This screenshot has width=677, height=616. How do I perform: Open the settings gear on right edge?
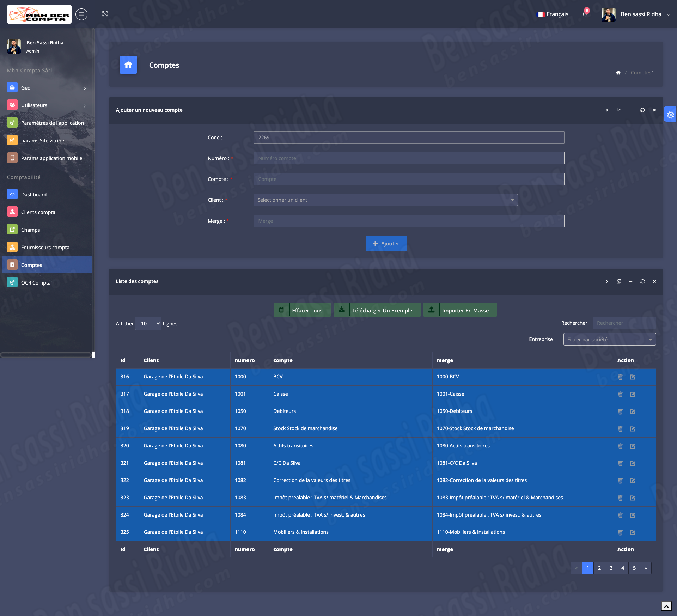pyautogui.click(x=670, y=115)
